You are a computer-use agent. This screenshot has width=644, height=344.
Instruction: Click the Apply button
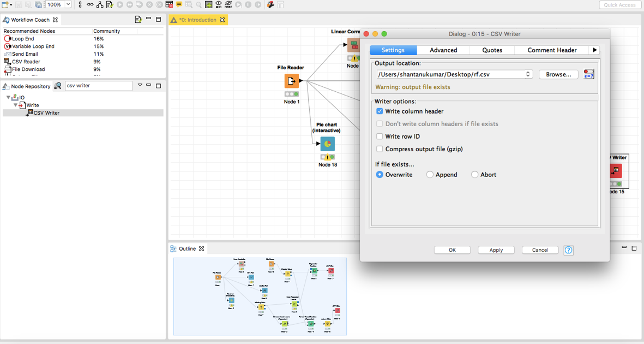496,250
